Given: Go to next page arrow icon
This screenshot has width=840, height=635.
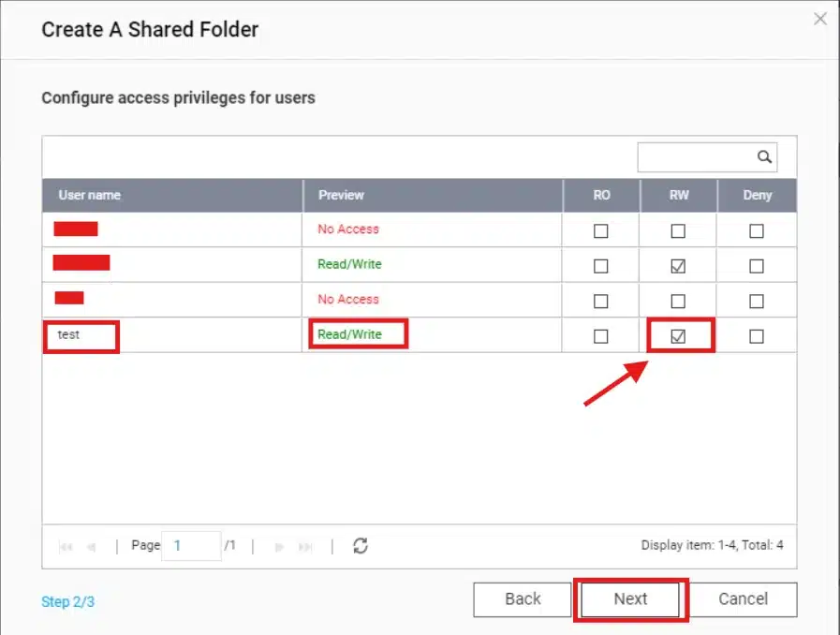Looking at the screenshot, I should click(x=279, y=546).
